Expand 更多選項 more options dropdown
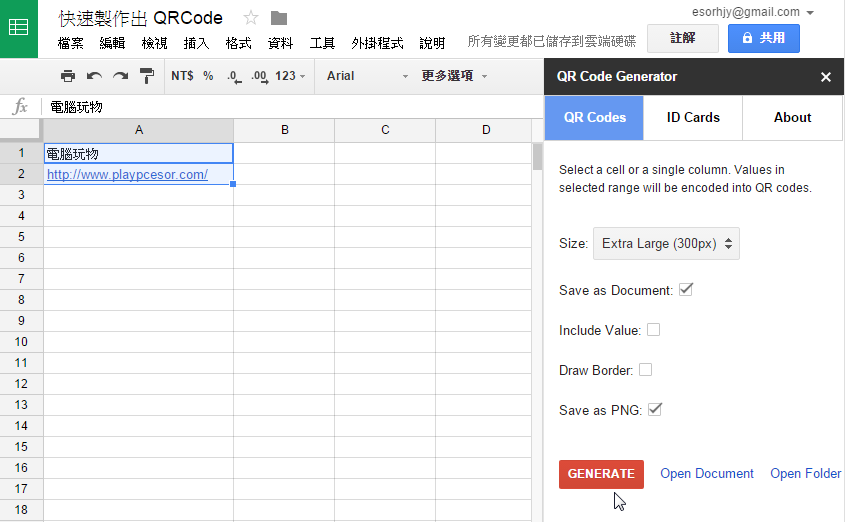 click(454, 76)
